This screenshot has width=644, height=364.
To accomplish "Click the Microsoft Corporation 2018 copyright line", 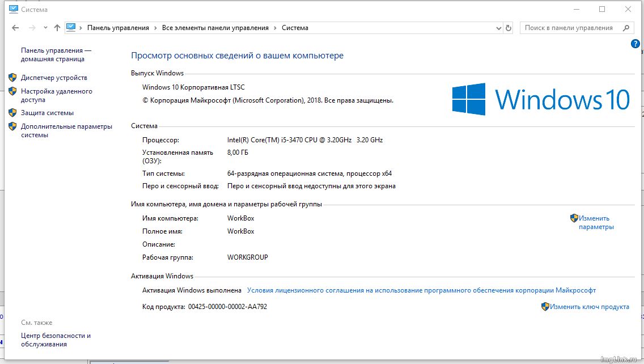I will [x=268, y=100].
